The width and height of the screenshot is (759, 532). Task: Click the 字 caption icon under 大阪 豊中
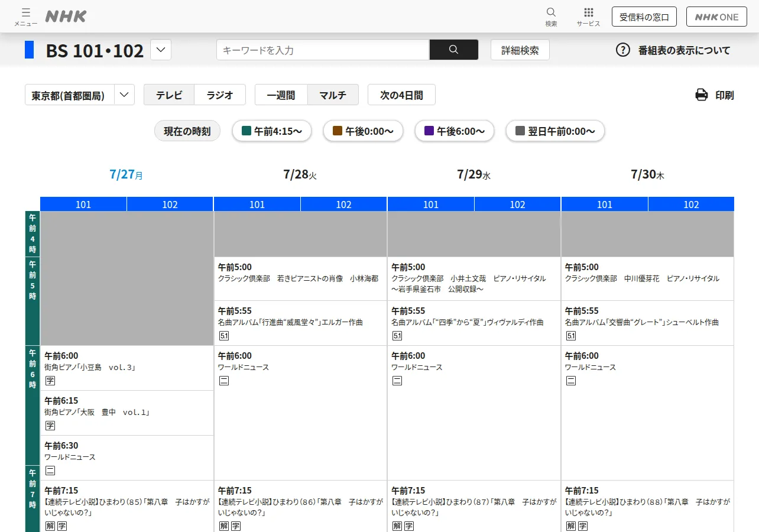[50, 426]
